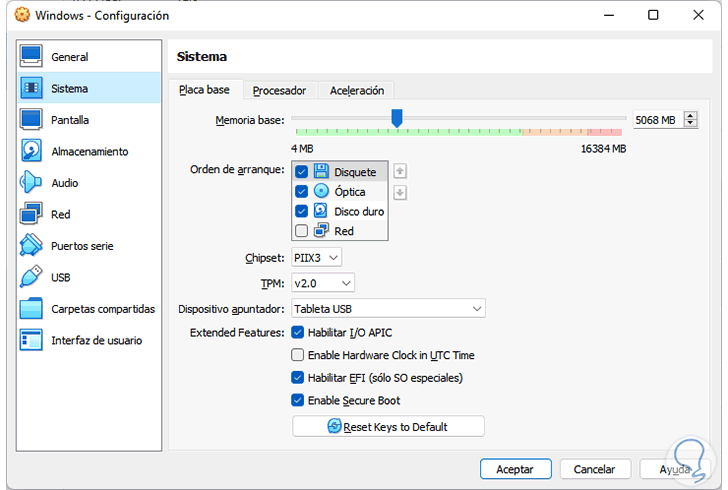Open the Carpetas compartidas folder icon
This screenshot has width=728, height=490.
pos(31,309)
